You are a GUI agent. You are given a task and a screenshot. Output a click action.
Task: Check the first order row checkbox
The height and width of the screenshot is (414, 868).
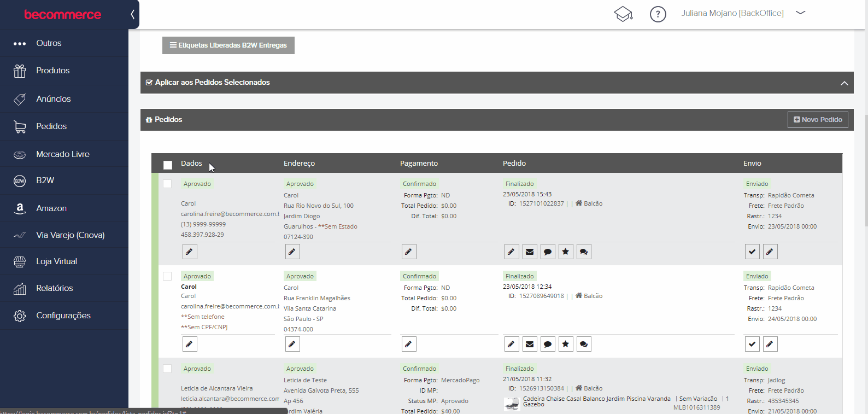(167, 184)
